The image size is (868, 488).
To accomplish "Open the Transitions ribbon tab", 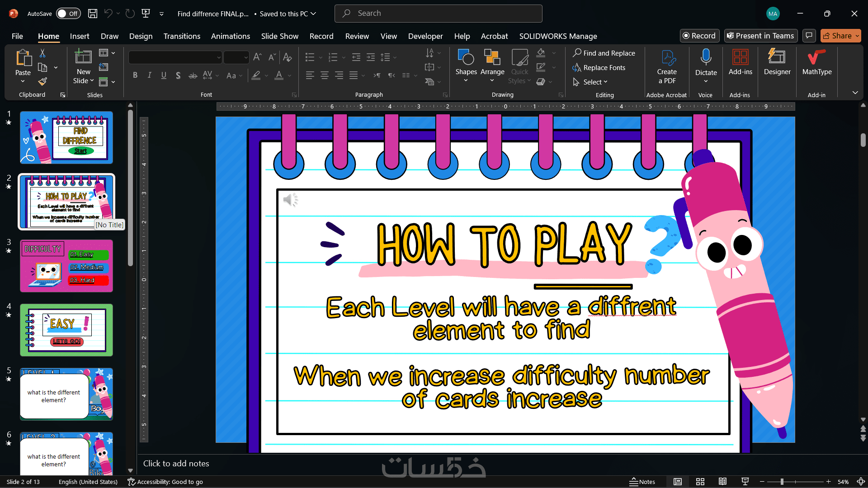I will point(182,36).
